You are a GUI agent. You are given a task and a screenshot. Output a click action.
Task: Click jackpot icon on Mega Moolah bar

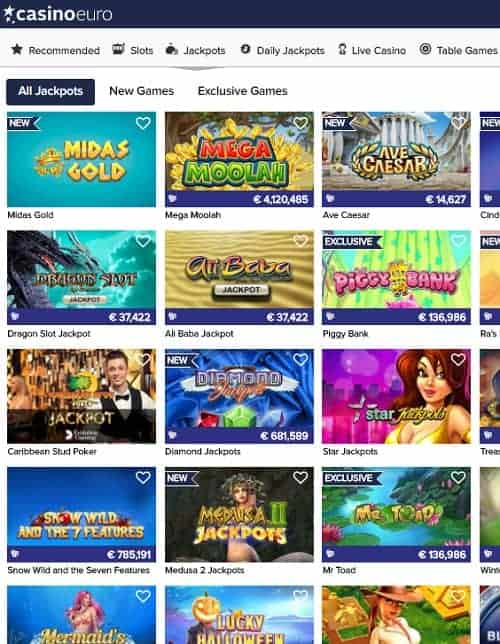point(172,199)
